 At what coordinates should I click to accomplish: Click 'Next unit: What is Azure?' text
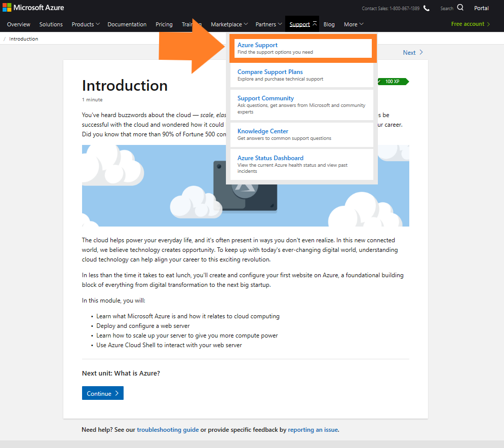pos(121,373)
